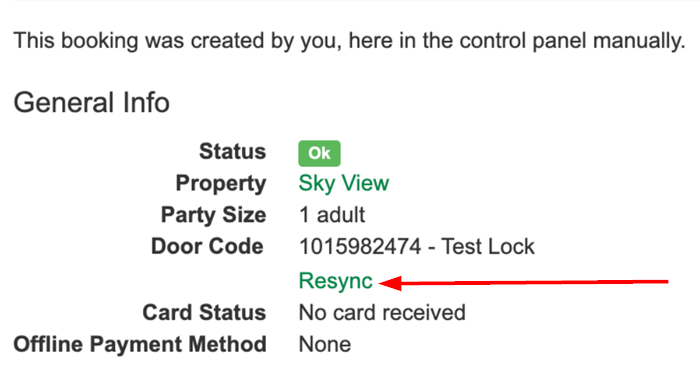This screenshot has width=700, height=372.
Task: Select the 'None' payment method value
Action: tap(325, 345)
